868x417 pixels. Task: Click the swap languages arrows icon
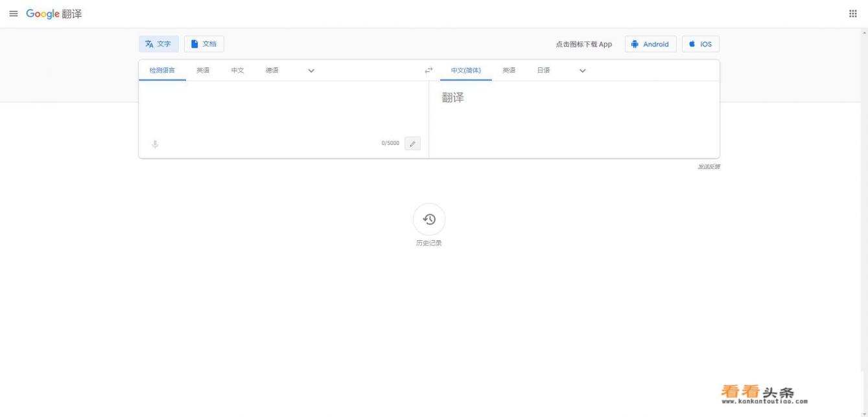click(x=428, y=71)
